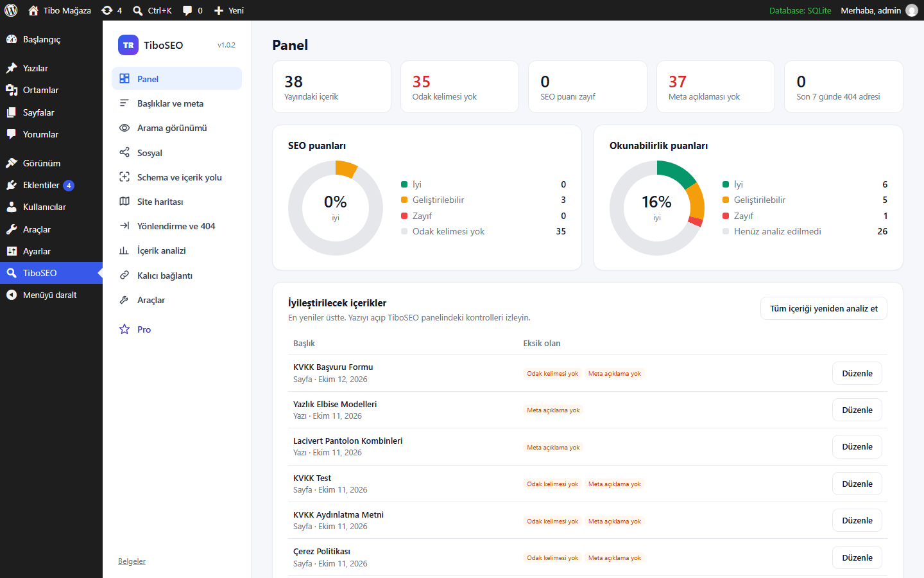Click Tüm içeriği yeniden analiz et
This screenshot has height=578, width=924.
824,308
